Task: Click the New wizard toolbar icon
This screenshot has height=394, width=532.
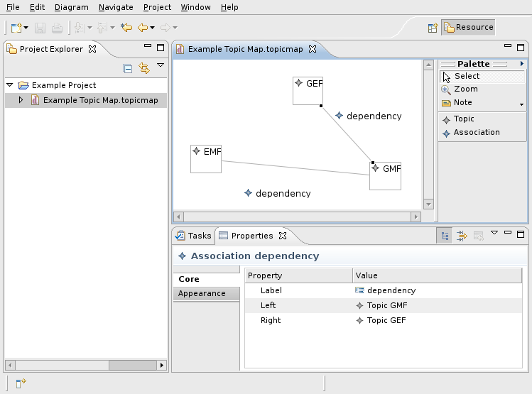Action: point(16,28)
